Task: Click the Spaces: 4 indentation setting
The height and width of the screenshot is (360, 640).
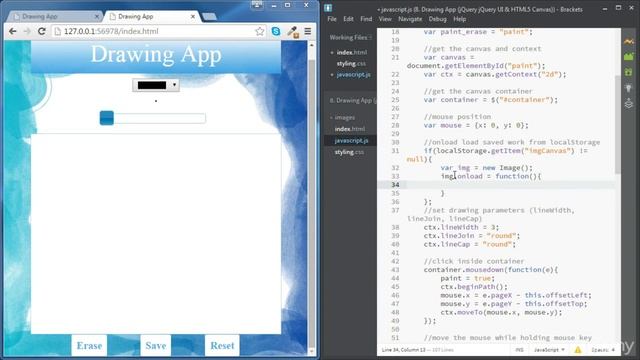Action: click(x=603, y=350)
